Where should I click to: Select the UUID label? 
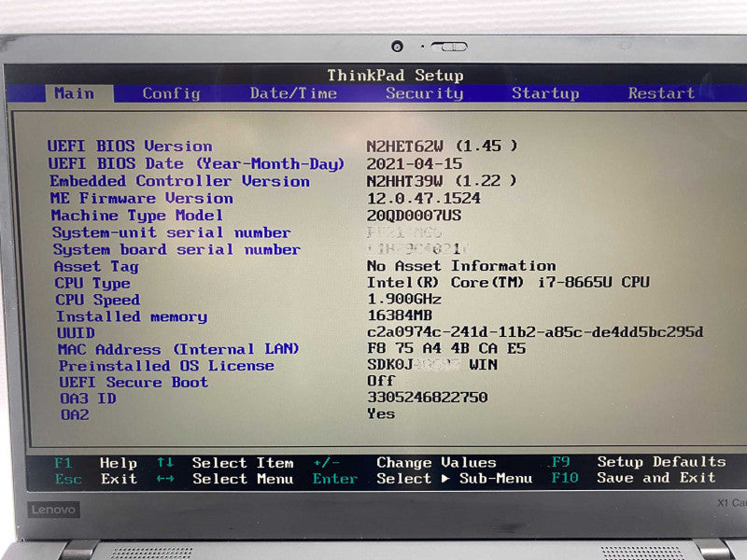point(76,333)
